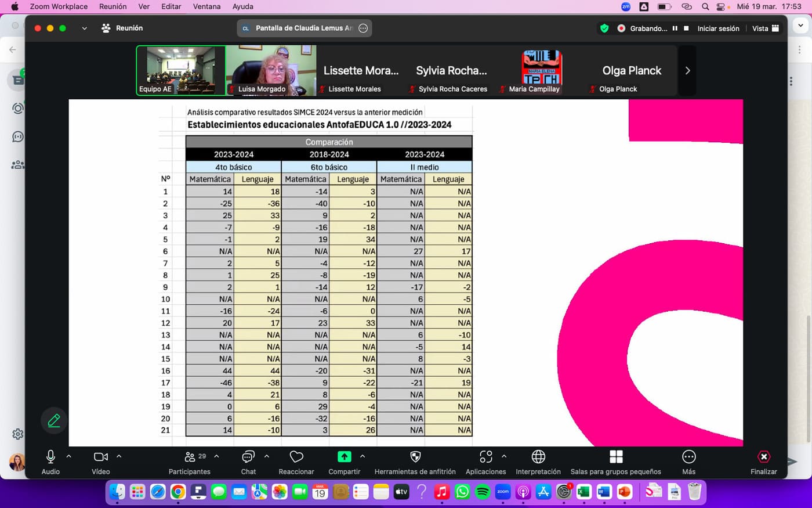The width and height of the screenshot is (812, 508).
Task: Open Spotlight search in menu bar
Action: pos(705,6)
